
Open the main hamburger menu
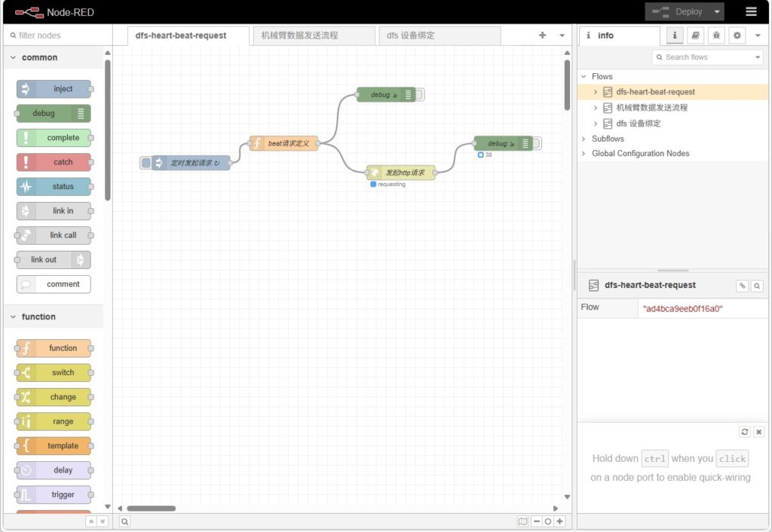coord(751,11)
